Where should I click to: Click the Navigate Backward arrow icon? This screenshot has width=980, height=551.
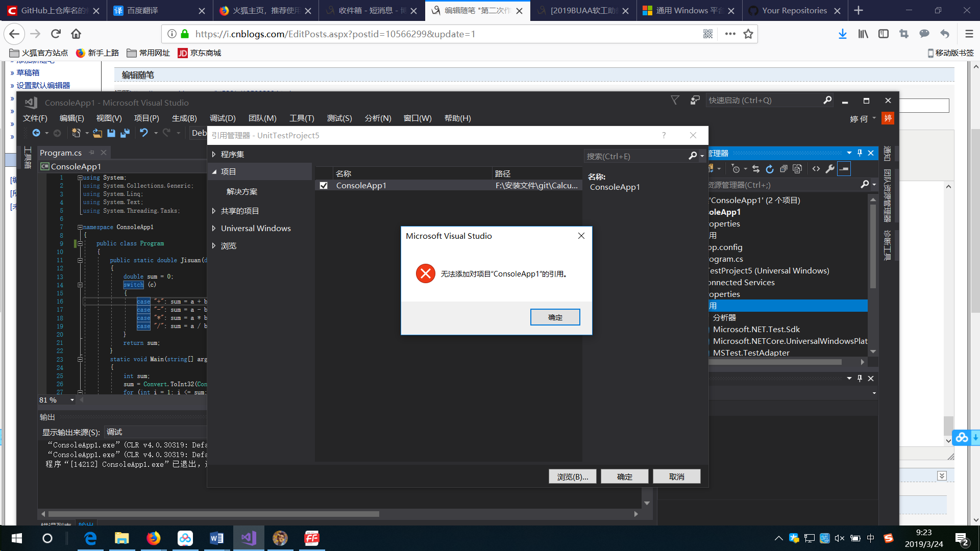(36, 133)
